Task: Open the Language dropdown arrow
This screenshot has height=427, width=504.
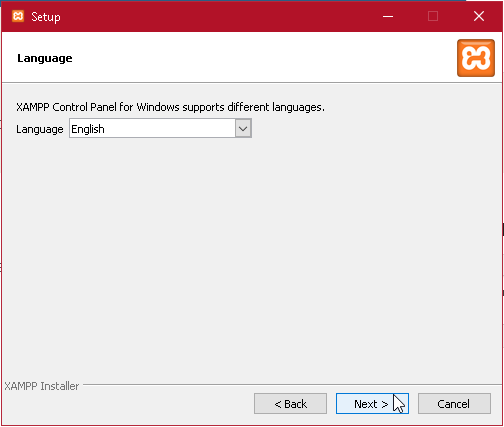Action: point(243,128)
